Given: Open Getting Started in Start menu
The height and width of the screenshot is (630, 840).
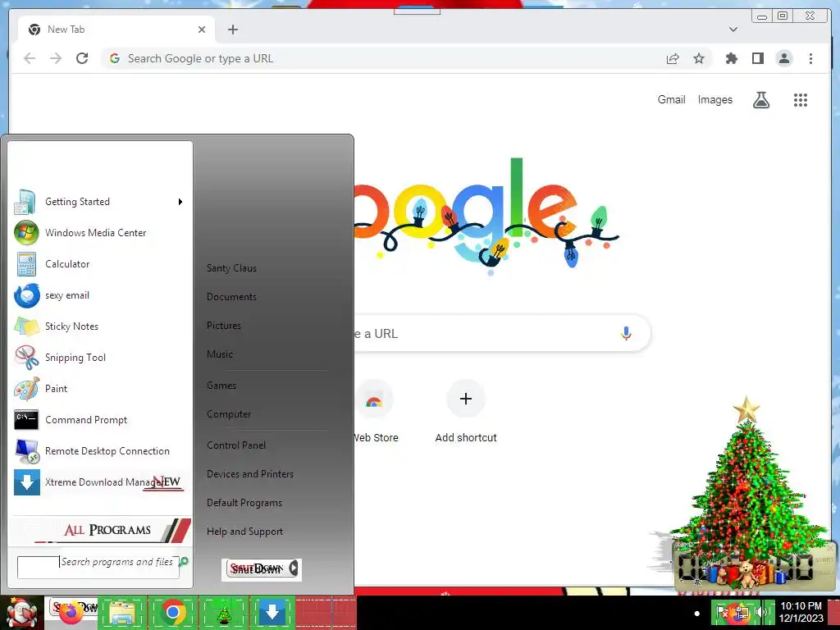Looking at the screenshot, I should pos(99,202).
